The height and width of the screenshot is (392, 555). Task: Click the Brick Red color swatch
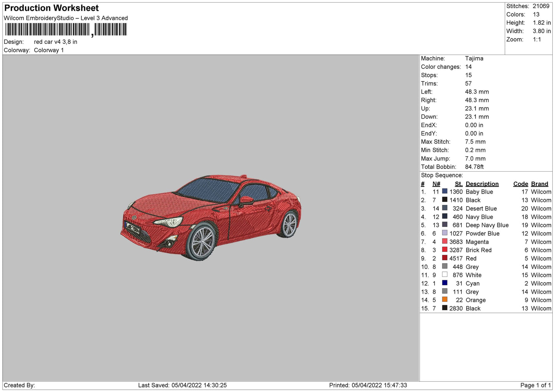(x=444, y=250)
